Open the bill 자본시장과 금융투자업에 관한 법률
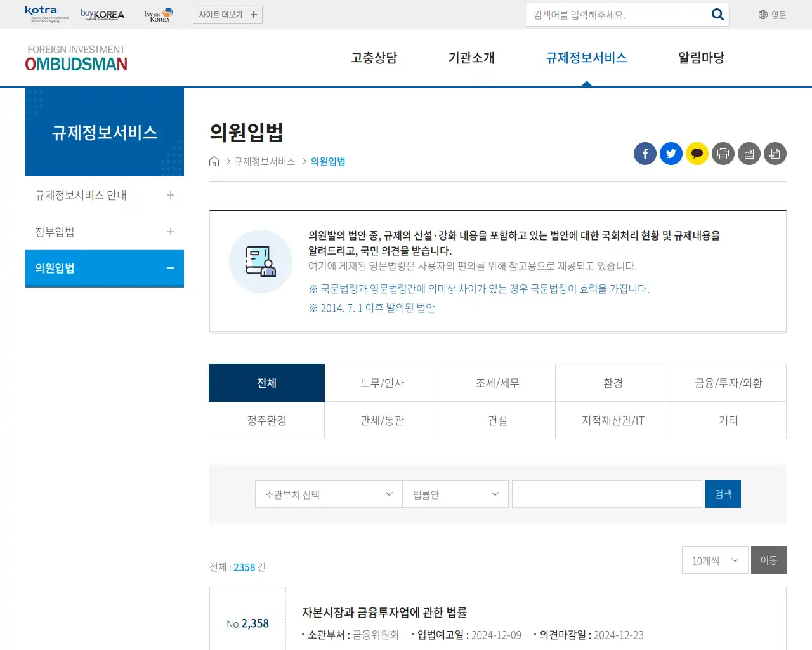 point(384,612)
